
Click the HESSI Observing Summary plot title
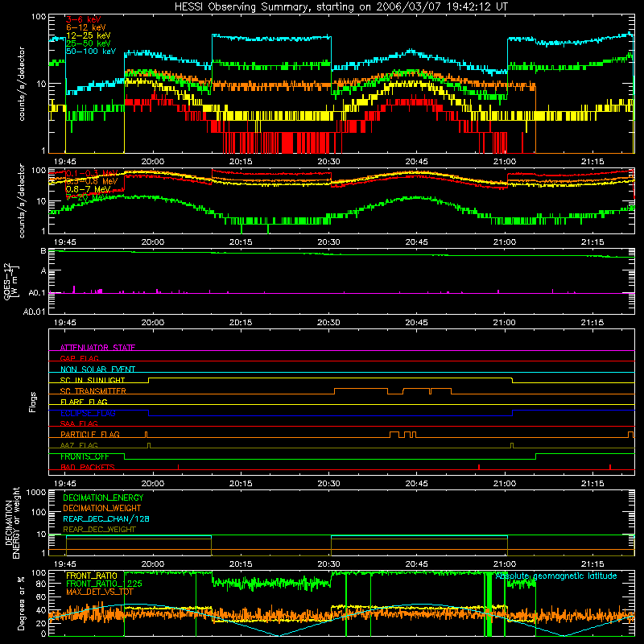(341, 7)
